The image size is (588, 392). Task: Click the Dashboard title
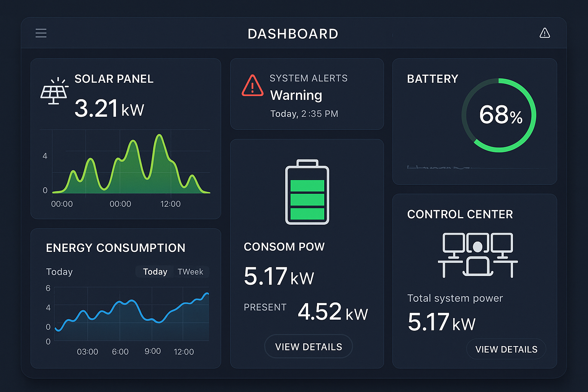pos(293,34)
